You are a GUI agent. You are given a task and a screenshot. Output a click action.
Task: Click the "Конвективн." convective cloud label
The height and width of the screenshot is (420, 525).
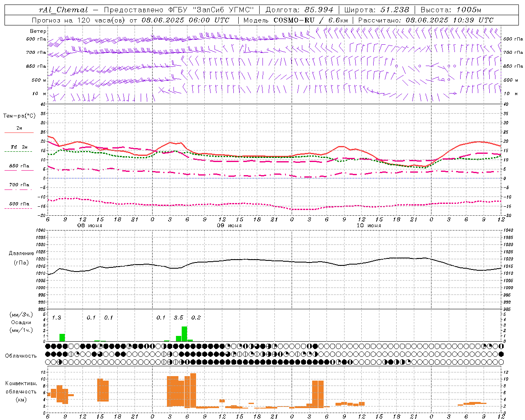[21, 383]
